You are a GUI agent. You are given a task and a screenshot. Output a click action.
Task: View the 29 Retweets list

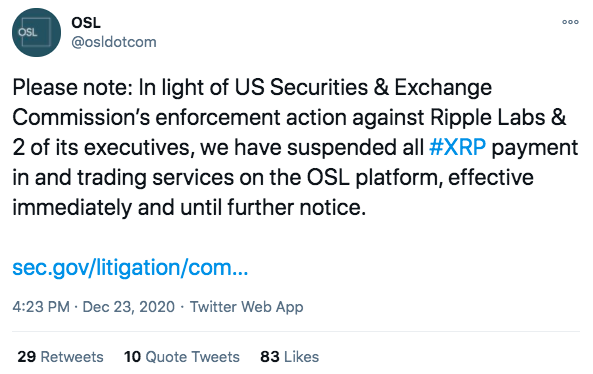[x=61, y=357]
